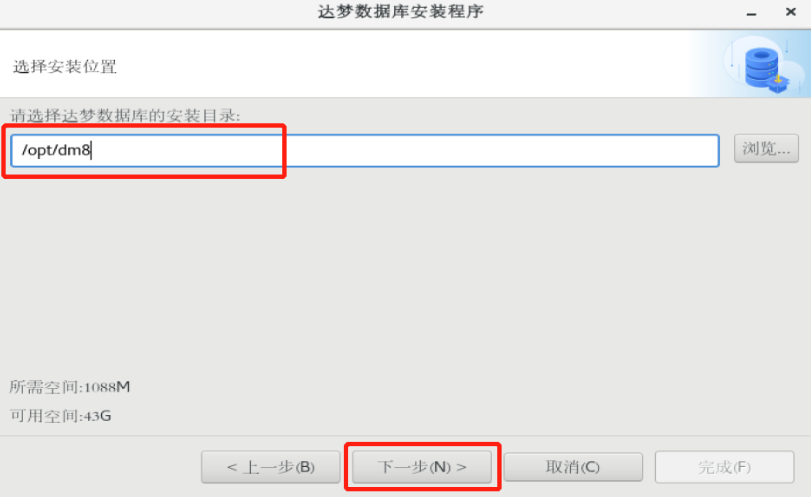Image resolution: width=811 pixels, height=497 pixels.
Task: Place cursor on the /opt/dm8 path text
Action: (x=56, y=150)
